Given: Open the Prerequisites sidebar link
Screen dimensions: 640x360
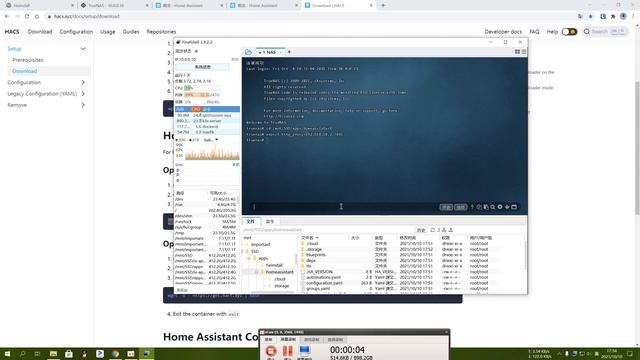Looking at the screenshot, I should coord(28,60).
